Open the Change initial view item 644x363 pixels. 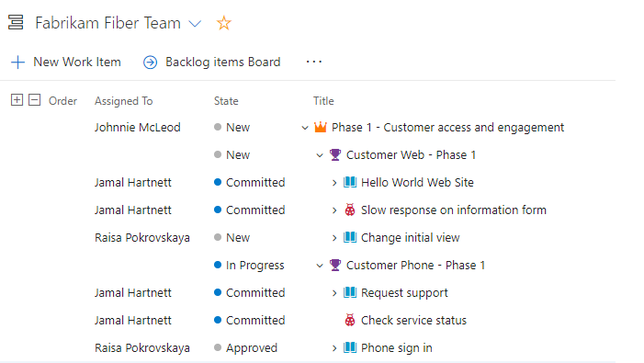click(411, 238)
